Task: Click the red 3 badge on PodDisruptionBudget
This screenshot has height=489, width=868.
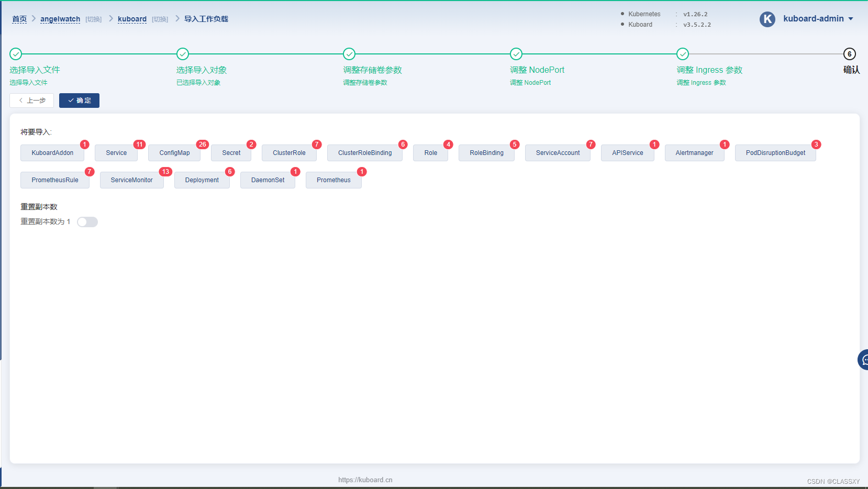Action: click(816, 145)
